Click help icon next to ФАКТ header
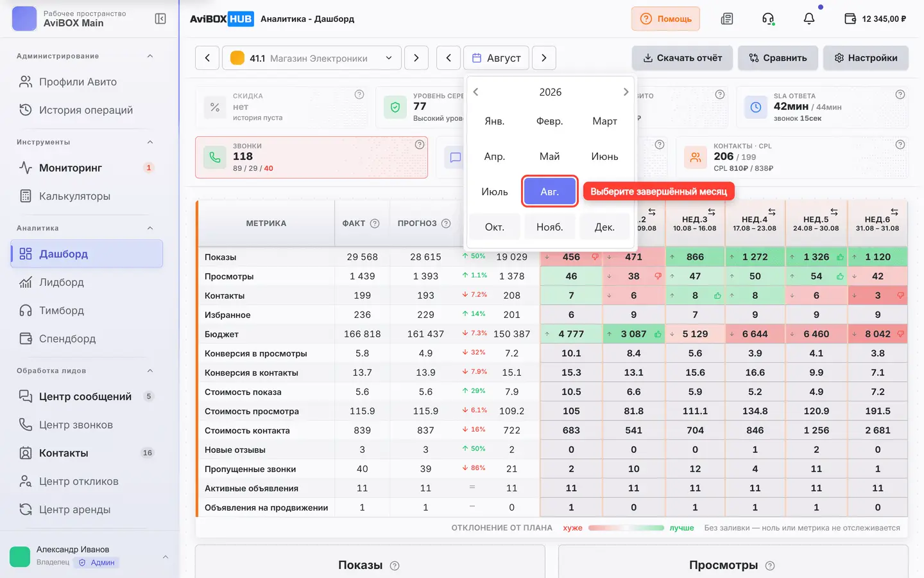 click(375, 223)
